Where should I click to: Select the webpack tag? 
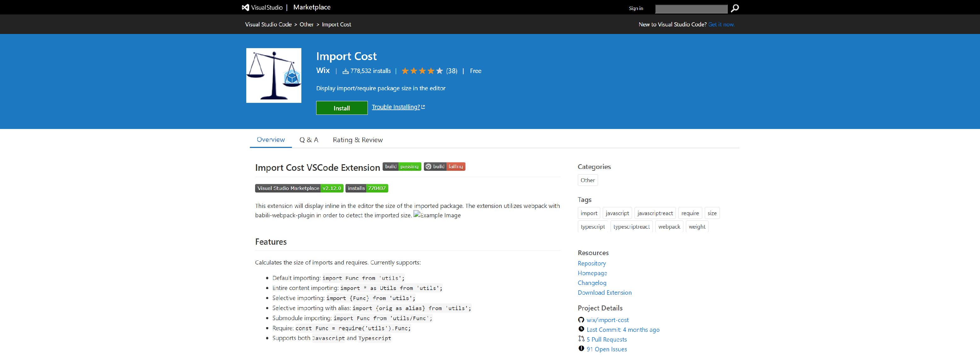pyautogui.click(x=669, y=226)
